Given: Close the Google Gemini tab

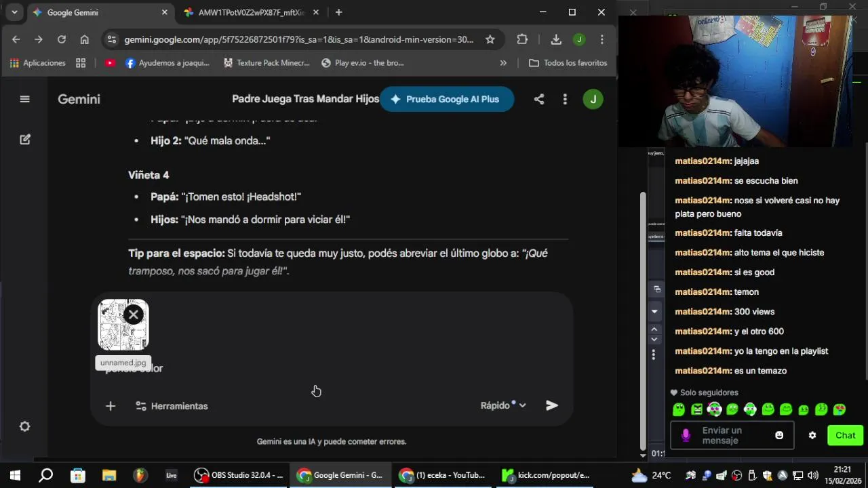Looking at the screenshot, I should [x=164, y=12].
